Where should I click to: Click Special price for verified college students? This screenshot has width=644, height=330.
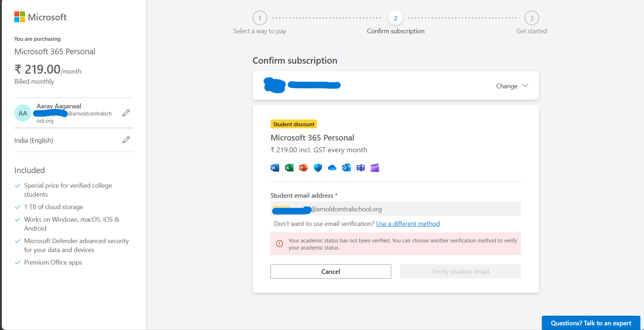pyautogui.click(x=68, y=190)
